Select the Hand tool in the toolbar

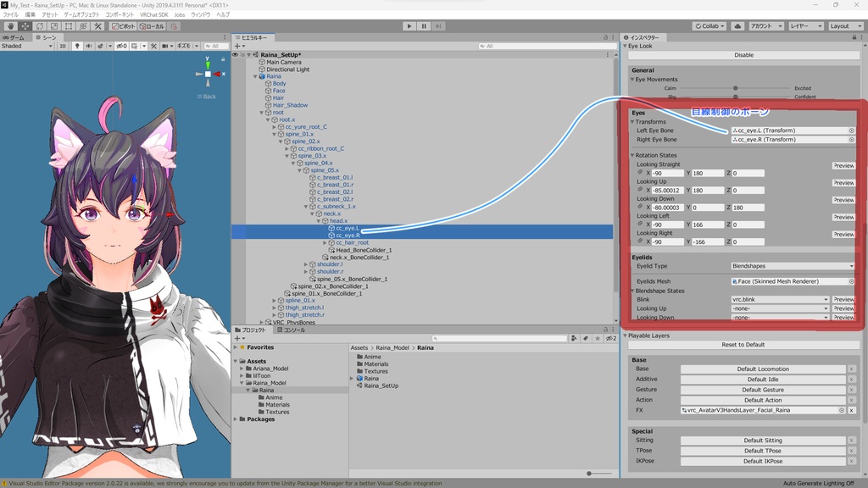click(10, 26)
